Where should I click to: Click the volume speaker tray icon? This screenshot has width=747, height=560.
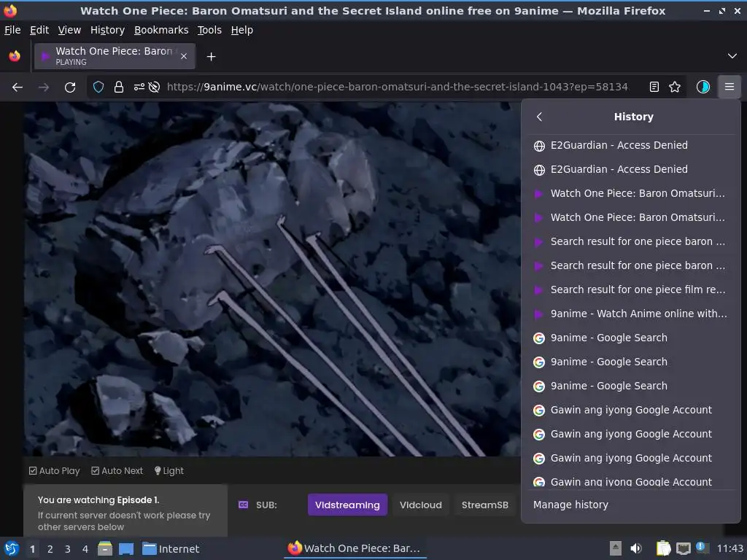pos(636,548)
